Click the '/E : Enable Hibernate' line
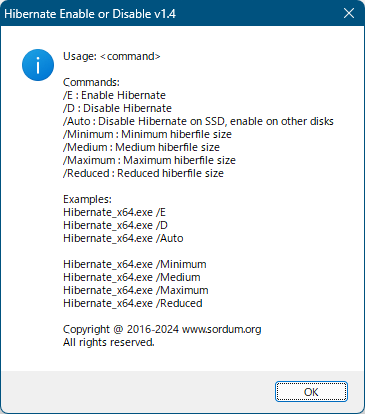This screenshot has height=414, width=365. pos(114,95)
